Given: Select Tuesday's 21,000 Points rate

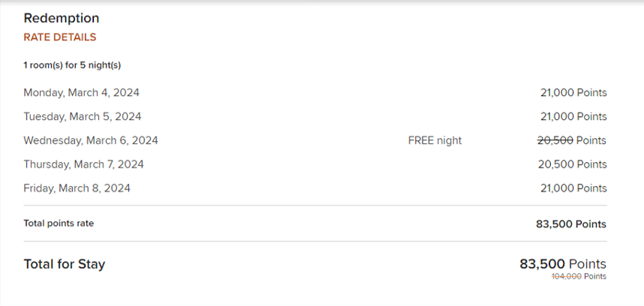Looking at the screenshot, I should pyautogui.click(x=573, y=117).
